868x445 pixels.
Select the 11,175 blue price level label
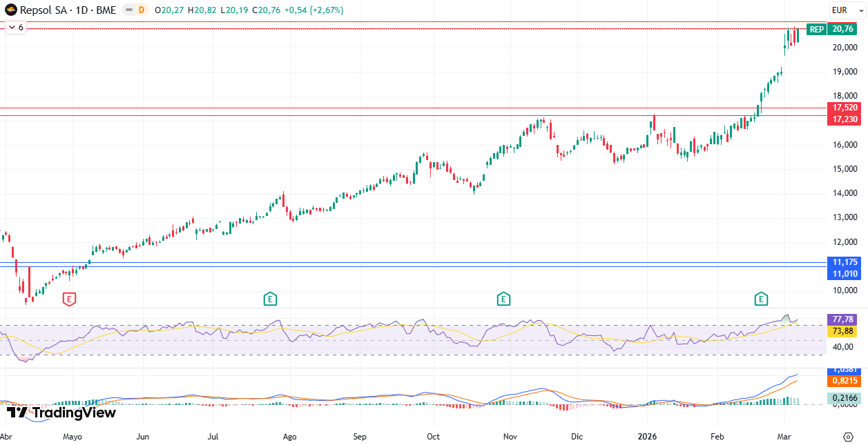click(845, 262)
